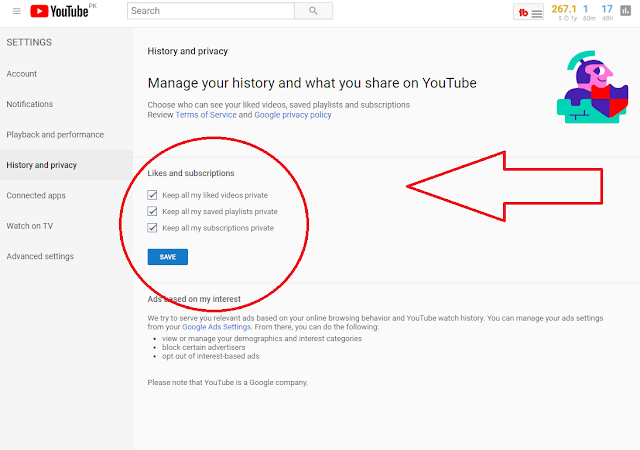Open the Google Ads Settings link
The width and height of the screenshot is (640, 450).
point(216,327)
